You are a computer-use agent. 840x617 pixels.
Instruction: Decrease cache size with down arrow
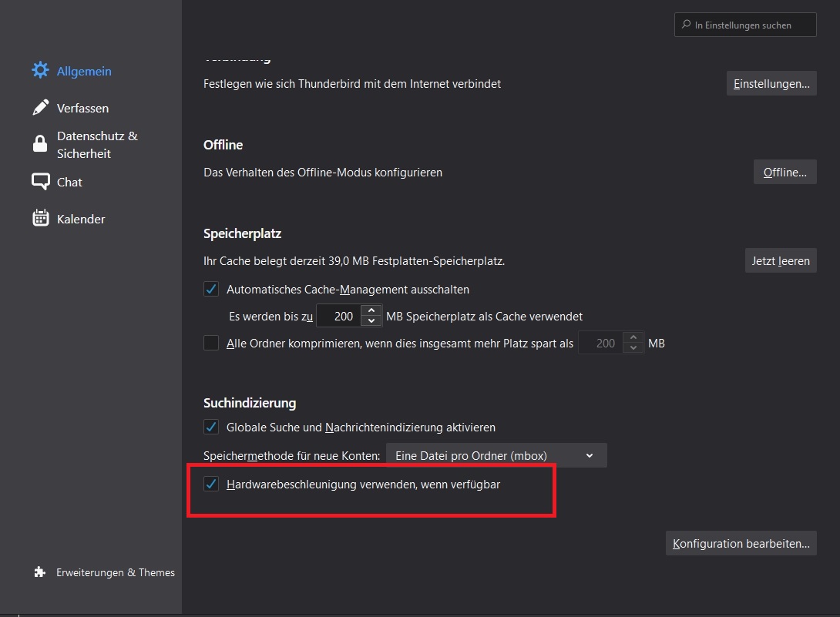(371, 321)
